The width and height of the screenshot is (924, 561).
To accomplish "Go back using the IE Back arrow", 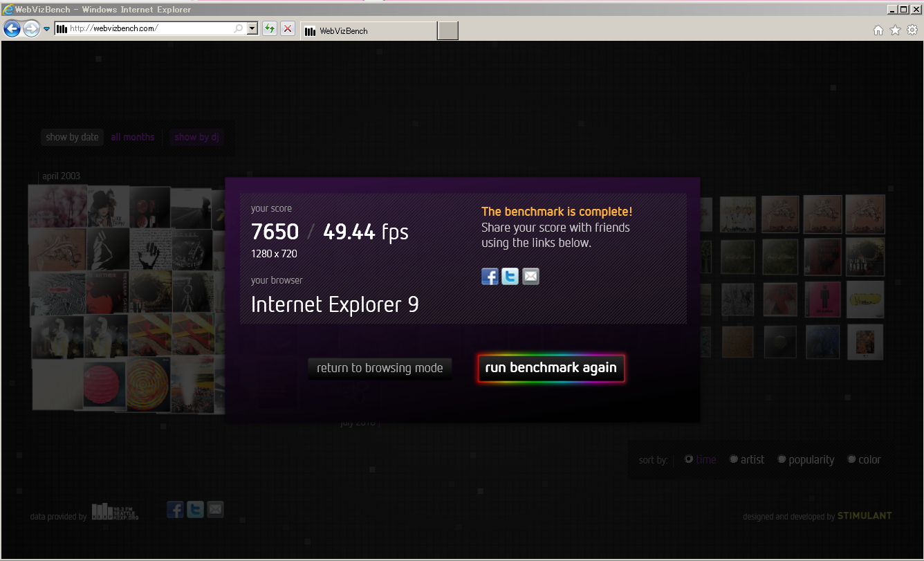I will pos(12,28).
